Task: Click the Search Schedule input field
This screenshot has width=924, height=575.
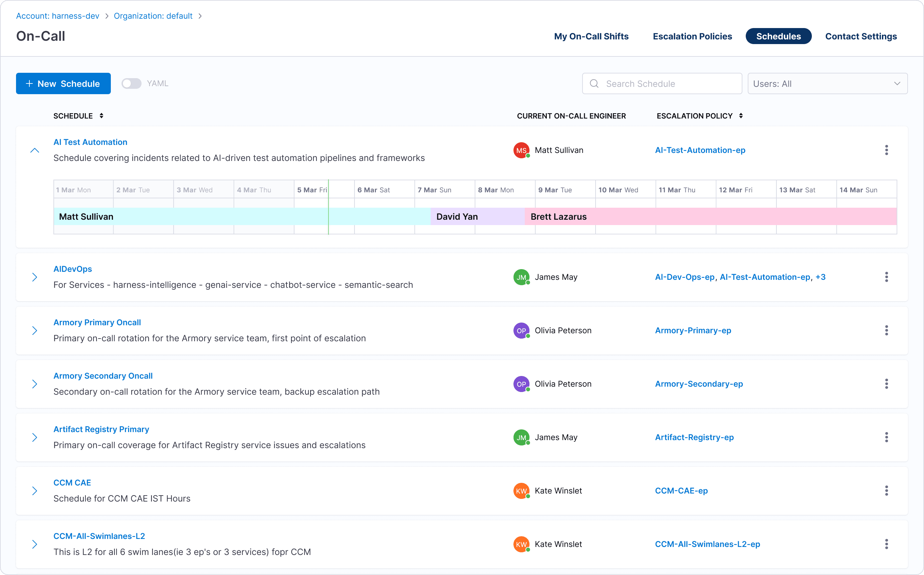Action: point(662,84)
